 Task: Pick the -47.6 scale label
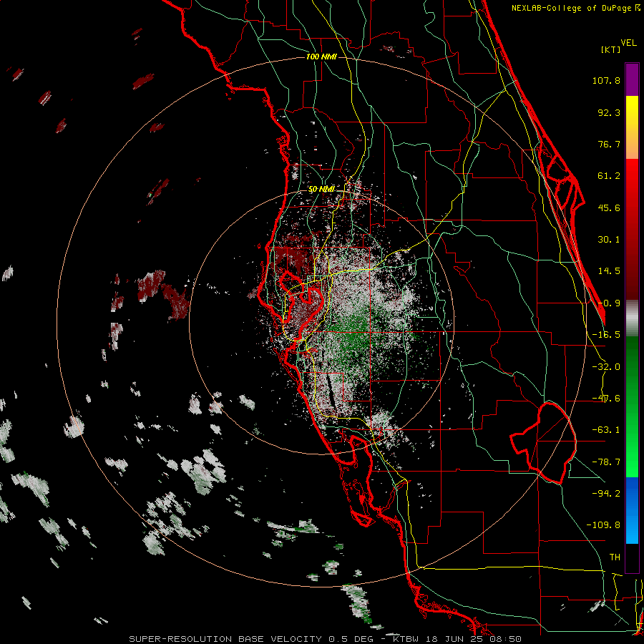click(x=606, y=399)
